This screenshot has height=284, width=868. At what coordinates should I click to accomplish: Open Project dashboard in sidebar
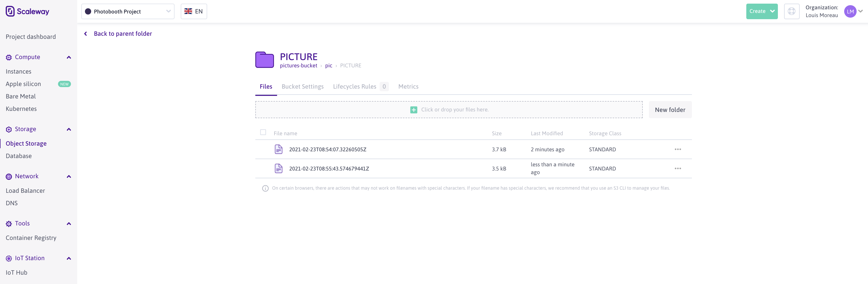pyautogui.click(x=31, y=37)
